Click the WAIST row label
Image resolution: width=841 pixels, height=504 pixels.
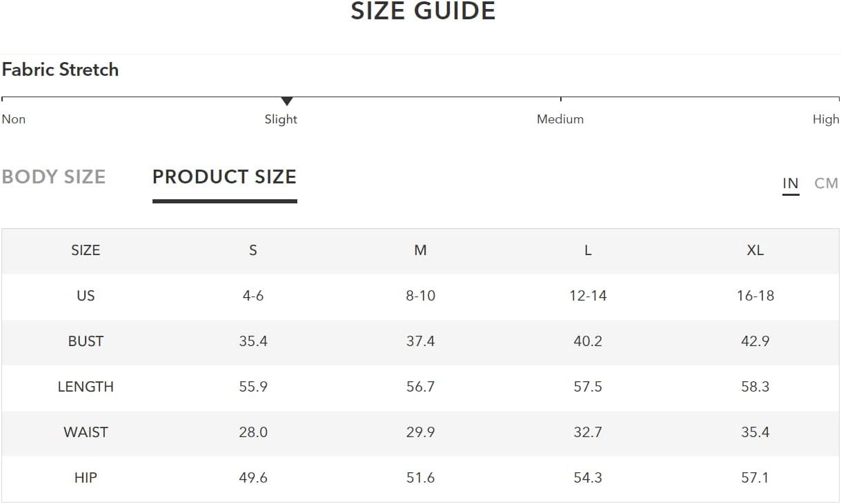tap(86, 432)
